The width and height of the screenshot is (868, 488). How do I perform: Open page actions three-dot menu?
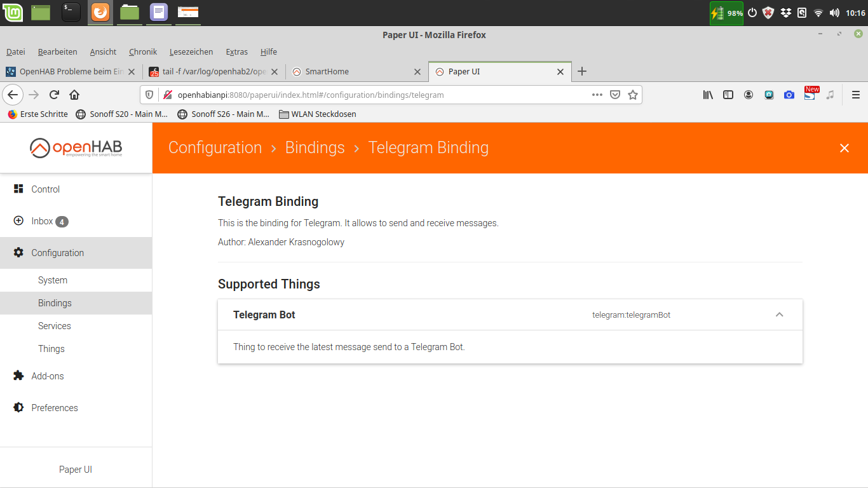click(x=597, y=95)
